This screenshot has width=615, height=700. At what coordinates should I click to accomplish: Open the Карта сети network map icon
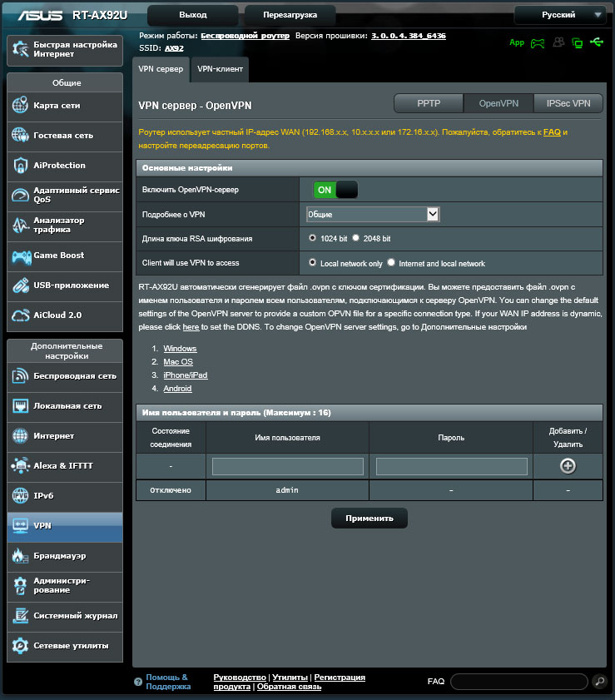20,106
